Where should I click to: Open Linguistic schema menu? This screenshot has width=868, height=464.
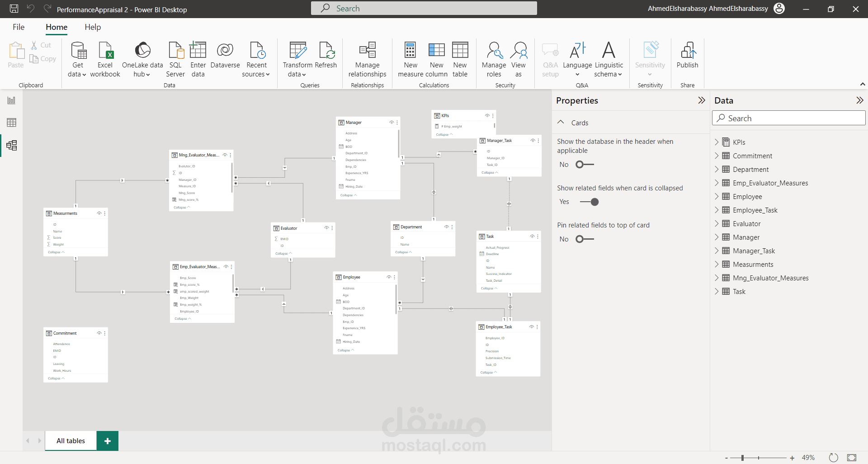[609, 59]
